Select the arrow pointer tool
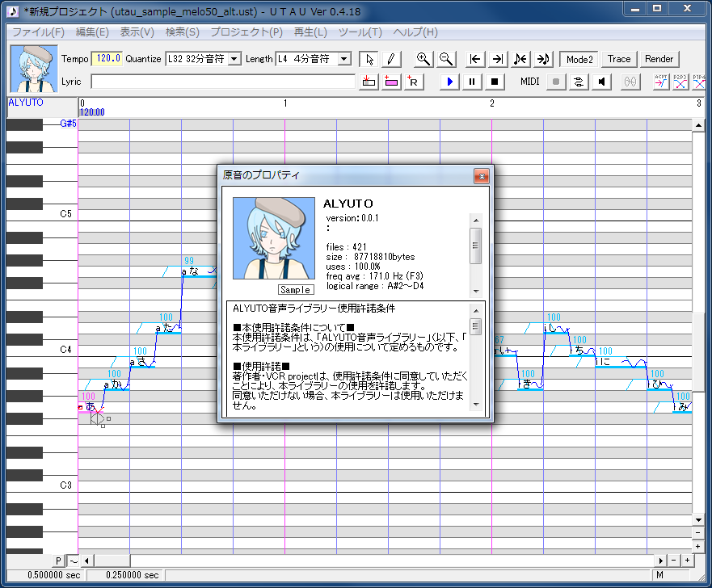 pyautogui.click(x=369, y=59)
